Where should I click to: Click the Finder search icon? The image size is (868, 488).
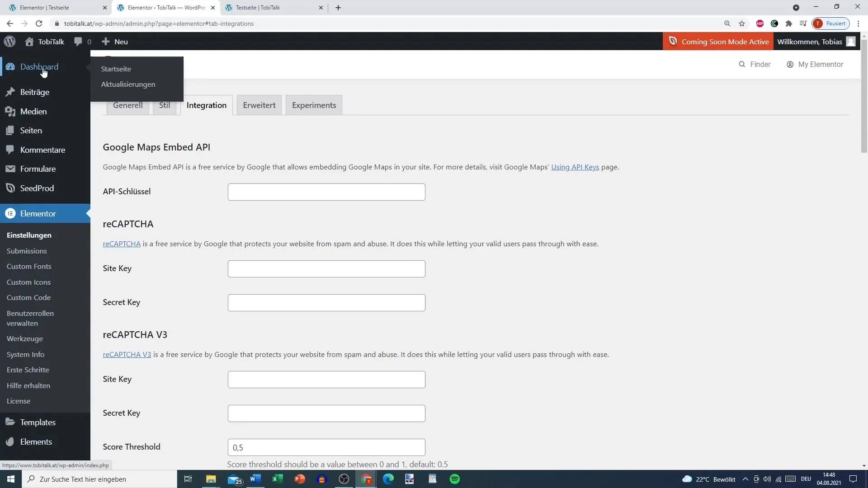(x=742, y=64)
